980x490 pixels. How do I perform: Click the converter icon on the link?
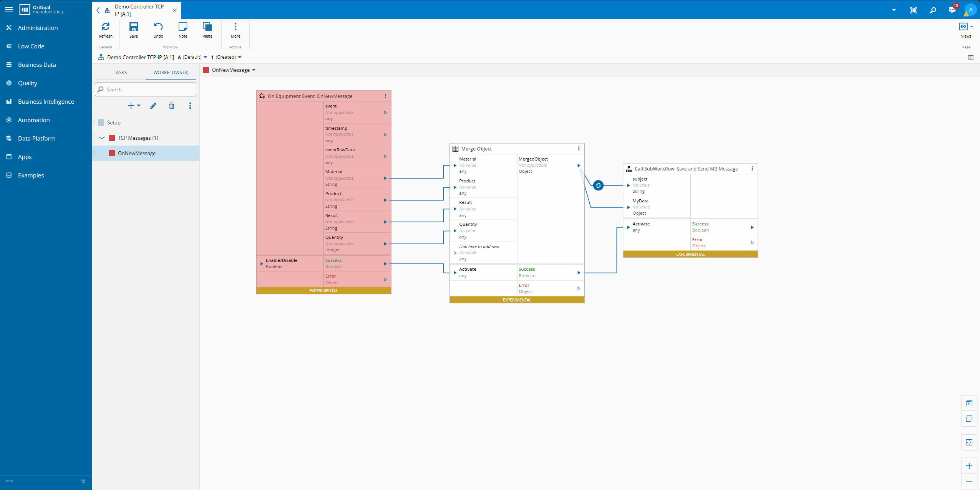tap(598, 185)
